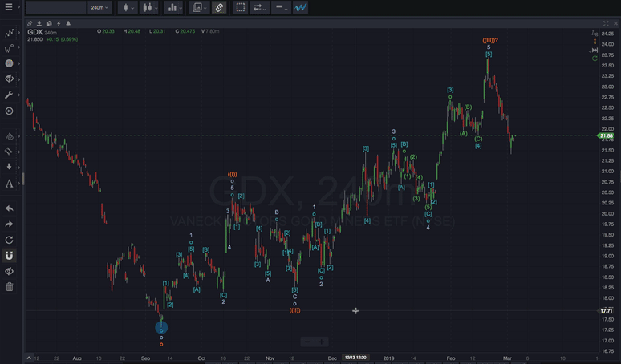
Task: Toggle the log scale button
Action: pos(595,33)
